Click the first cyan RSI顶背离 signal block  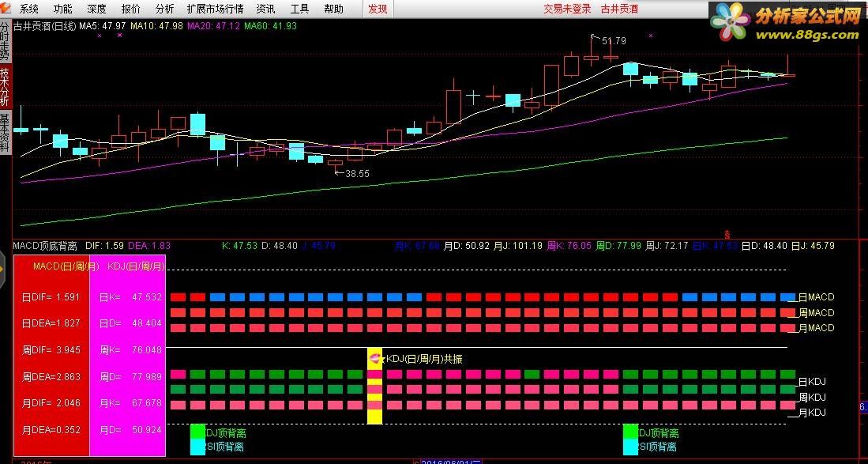(197, 447)
